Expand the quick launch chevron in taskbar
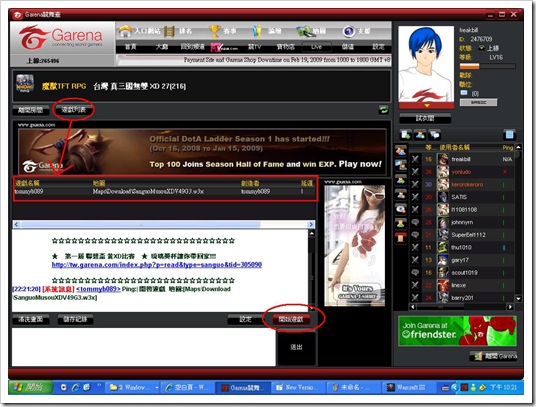 99,385
